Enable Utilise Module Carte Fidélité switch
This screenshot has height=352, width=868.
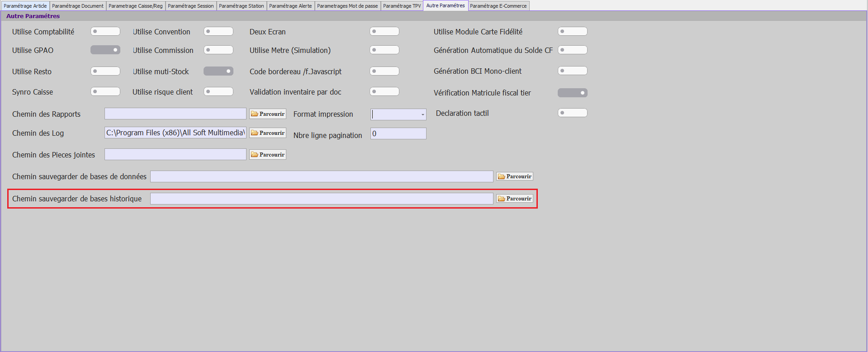[573, 31]
